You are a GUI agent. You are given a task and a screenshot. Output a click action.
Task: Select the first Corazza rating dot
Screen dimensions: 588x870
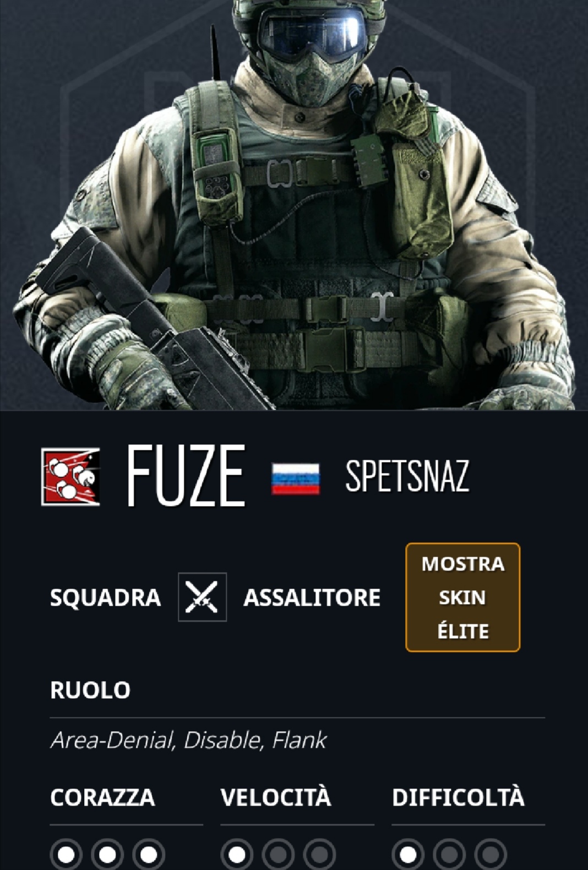[x=66, y=855]
